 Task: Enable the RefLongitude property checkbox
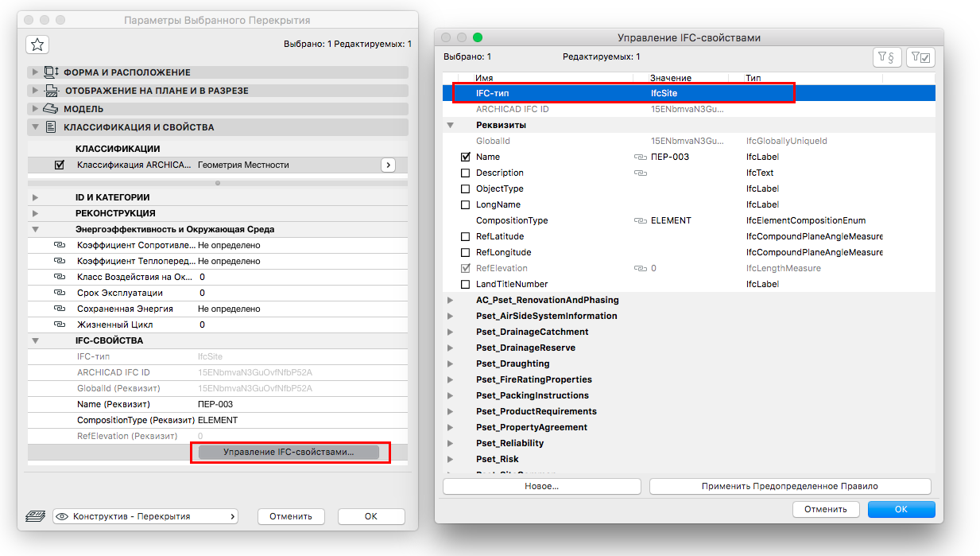pos(466,252)
